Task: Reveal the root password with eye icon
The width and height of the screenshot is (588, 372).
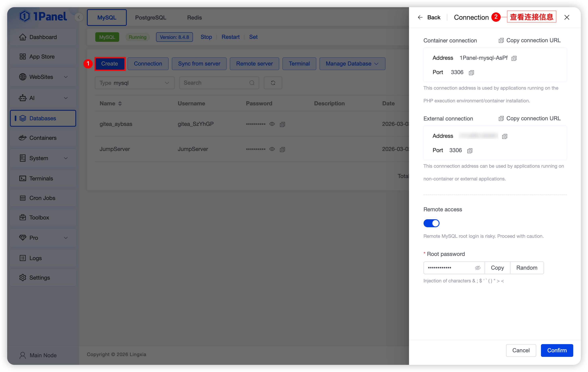Action: click(477, 268)
